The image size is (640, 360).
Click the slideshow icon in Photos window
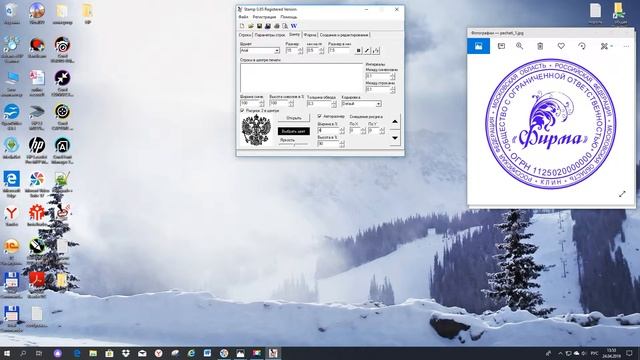pyautogui.click(x=501, y=46)
